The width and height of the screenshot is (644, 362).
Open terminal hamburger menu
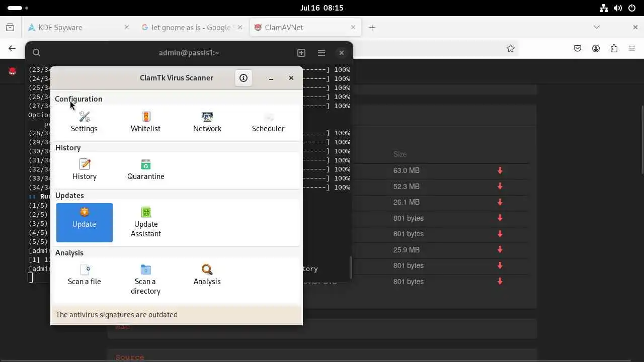pyautogui.click(x=321, y=53)
